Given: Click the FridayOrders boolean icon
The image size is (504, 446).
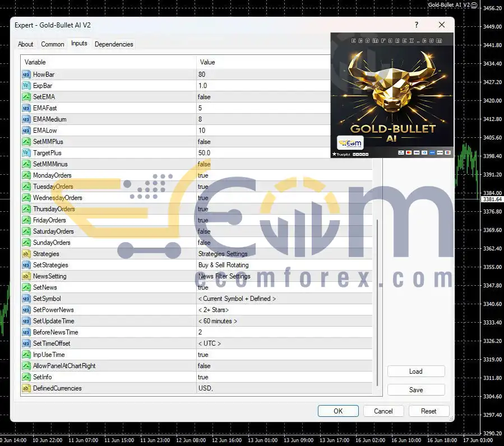Looking at the screenshot, I should 26,220.
